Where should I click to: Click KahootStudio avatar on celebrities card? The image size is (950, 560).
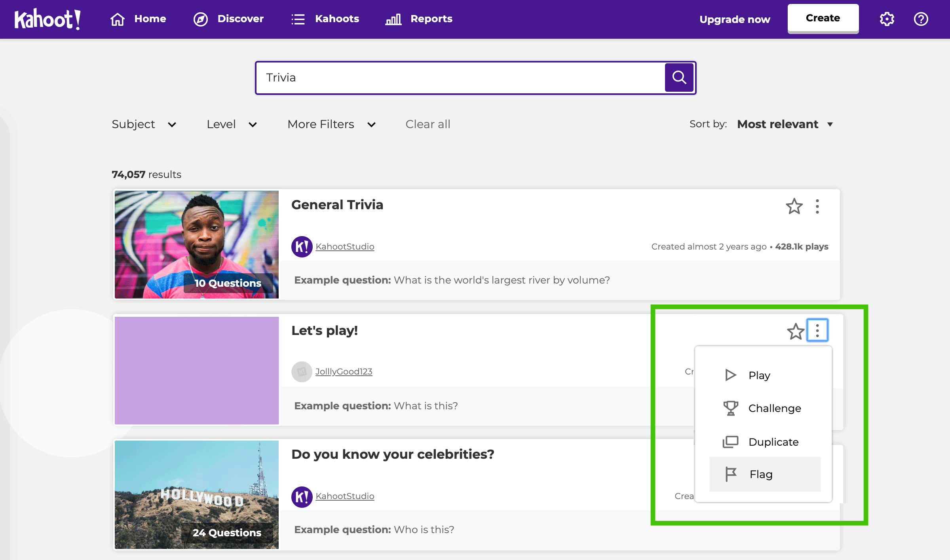302,497
